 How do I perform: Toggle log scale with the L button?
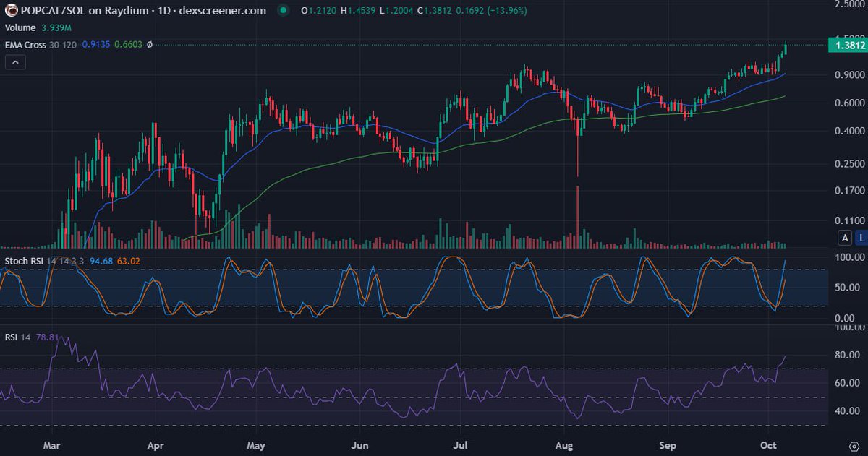861,238
